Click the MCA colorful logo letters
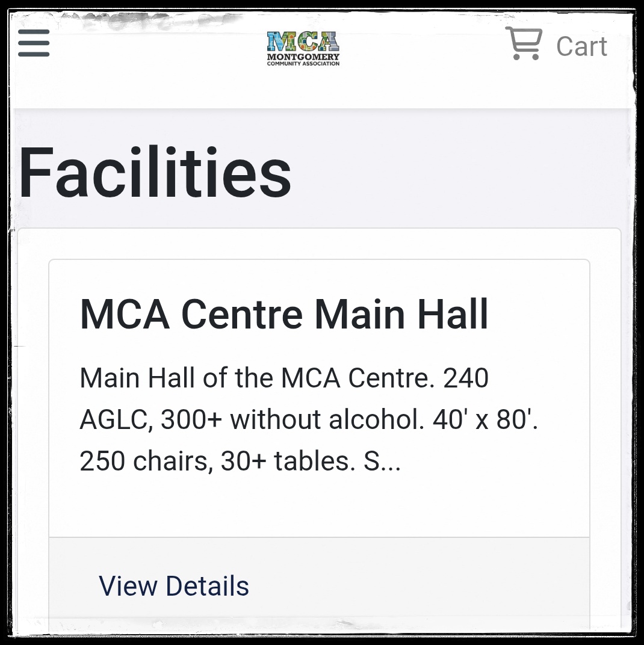This screenshot has height=645, width=644. (303, 41)
